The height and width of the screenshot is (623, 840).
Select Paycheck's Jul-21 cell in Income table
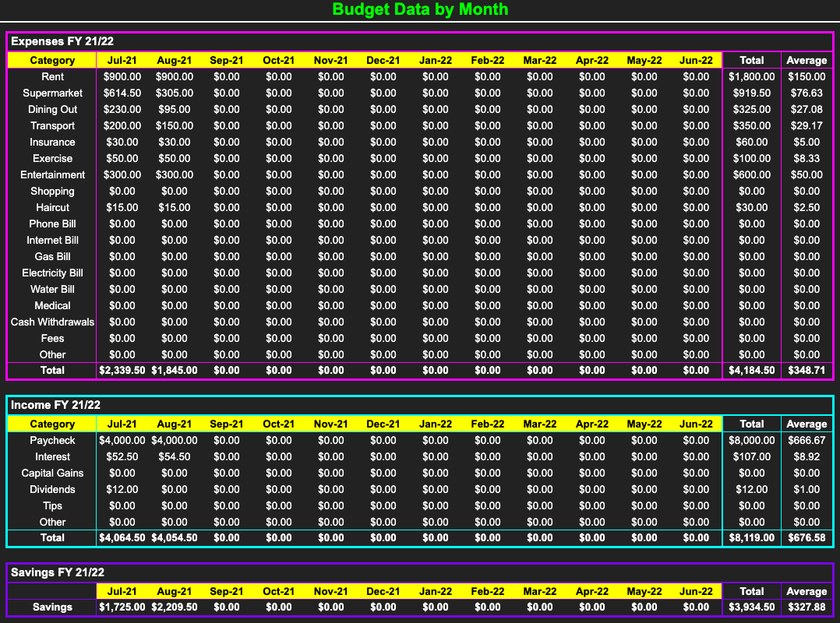(122, 440)
